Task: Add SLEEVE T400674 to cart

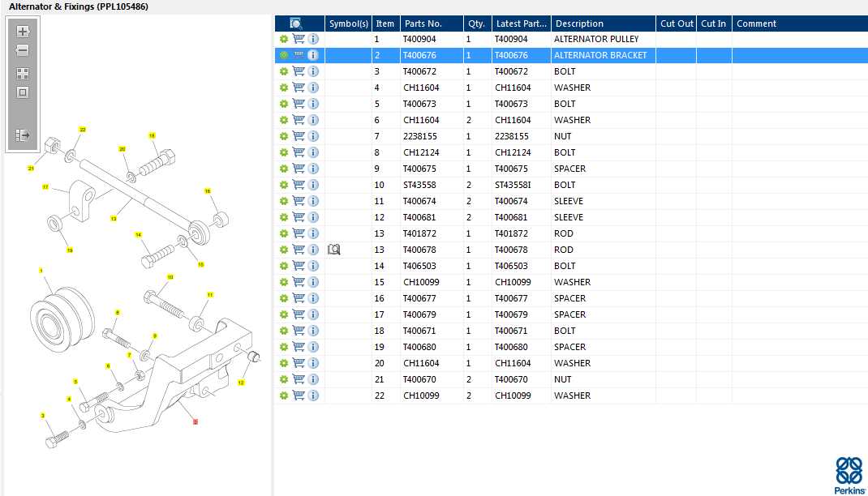Action: [x=299, y=201]
